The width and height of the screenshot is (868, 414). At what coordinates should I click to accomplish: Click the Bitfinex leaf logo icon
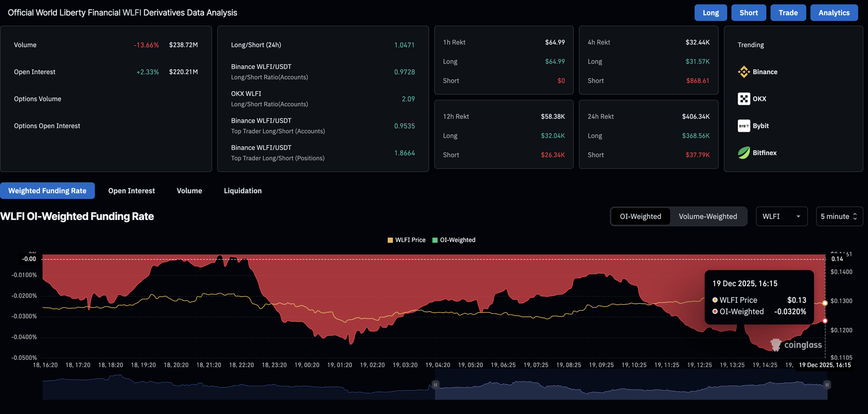coord(744,153)
